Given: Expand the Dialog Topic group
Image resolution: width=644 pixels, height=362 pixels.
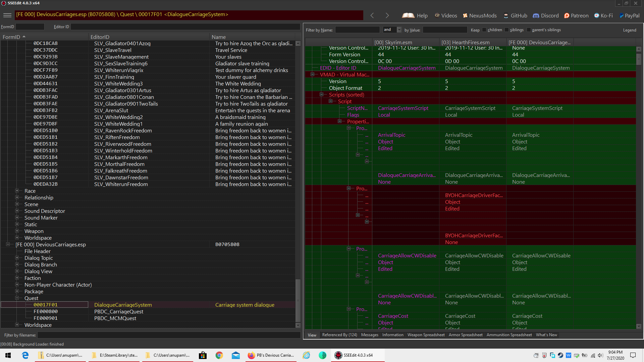Looking at the screenshot, I should (x=17, y=258).
